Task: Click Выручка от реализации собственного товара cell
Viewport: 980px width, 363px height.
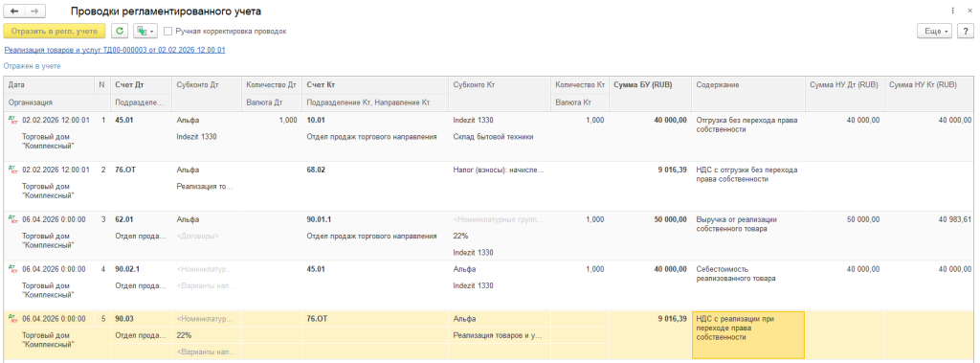Action: click(738, 224)
